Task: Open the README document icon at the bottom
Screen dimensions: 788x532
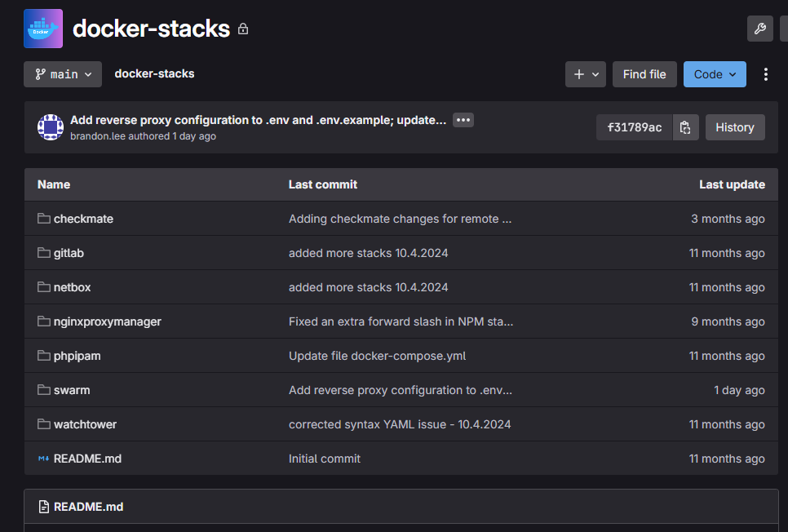Action: [x=42, y=507]
